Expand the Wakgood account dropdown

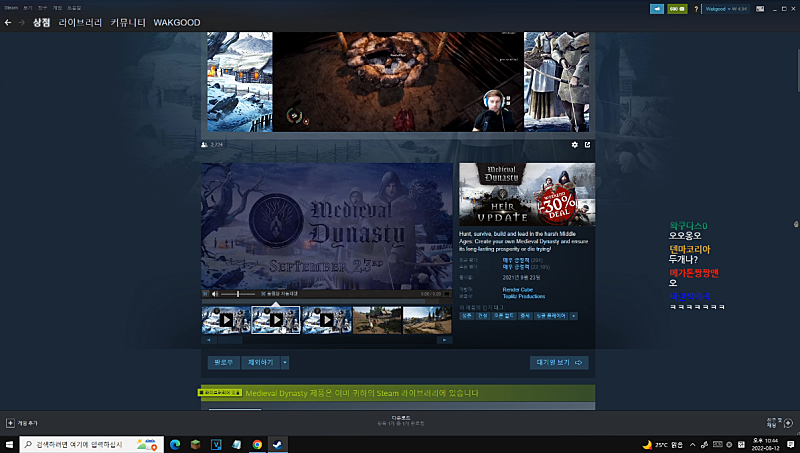point(726,9)
